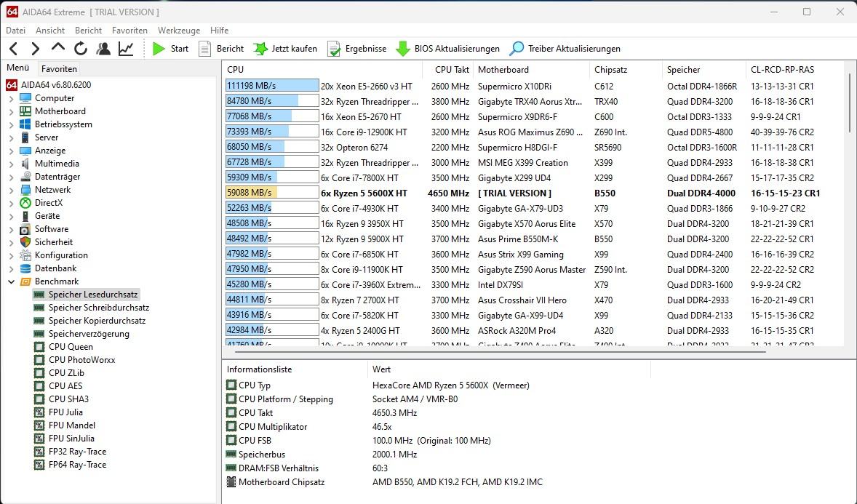
Task: Click the AIDA64 v6.80.6200 root icon
Action: [12, 85]
